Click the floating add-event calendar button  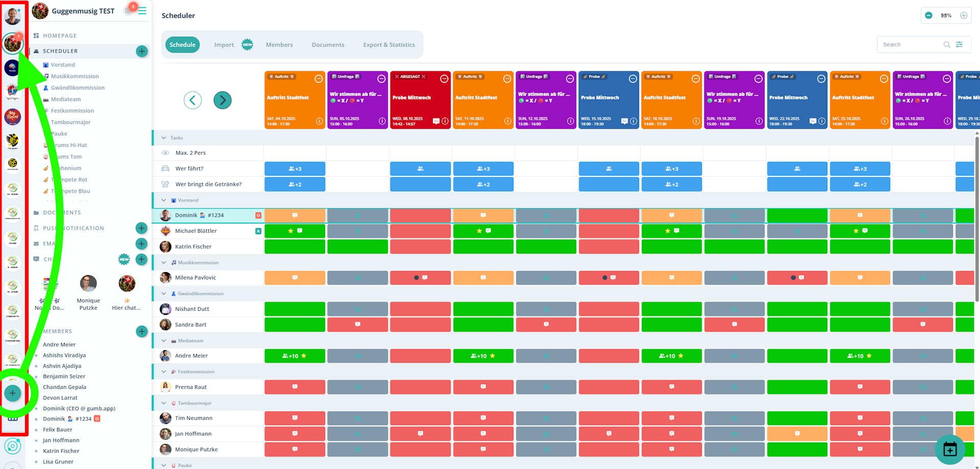pos(950,450)
